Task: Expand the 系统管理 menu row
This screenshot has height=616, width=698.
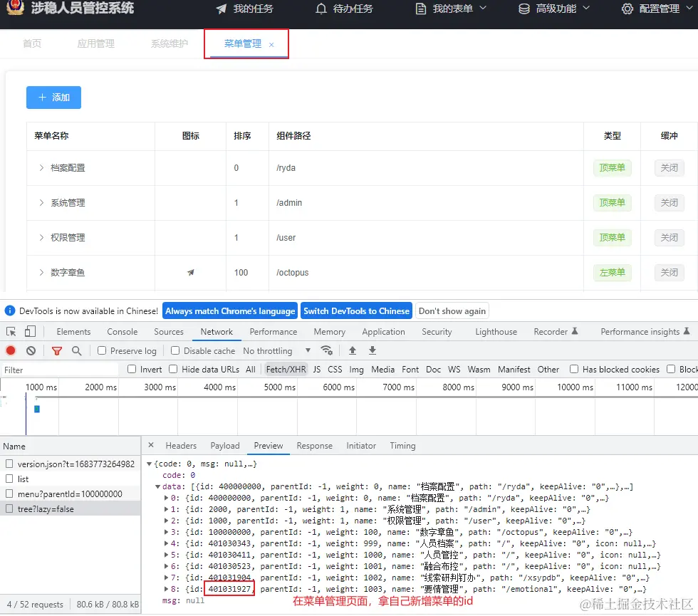Action: [41, 202]
